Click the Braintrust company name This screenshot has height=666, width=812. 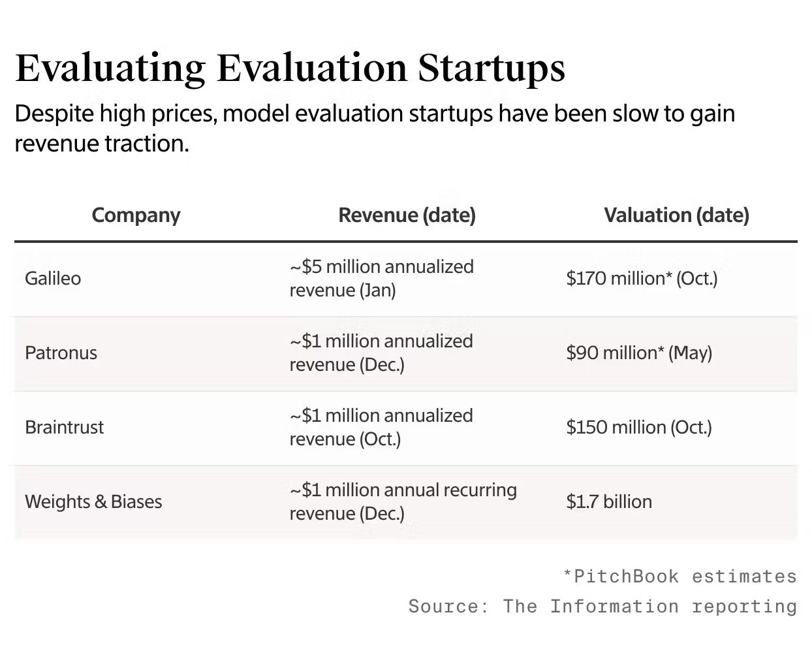tap(64, 427)
